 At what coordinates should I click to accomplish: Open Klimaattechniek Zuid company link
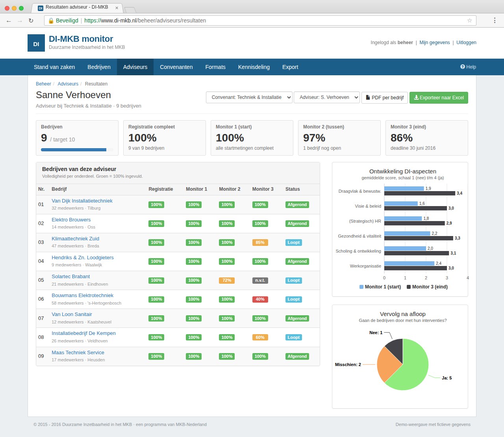tap(75, 238)
